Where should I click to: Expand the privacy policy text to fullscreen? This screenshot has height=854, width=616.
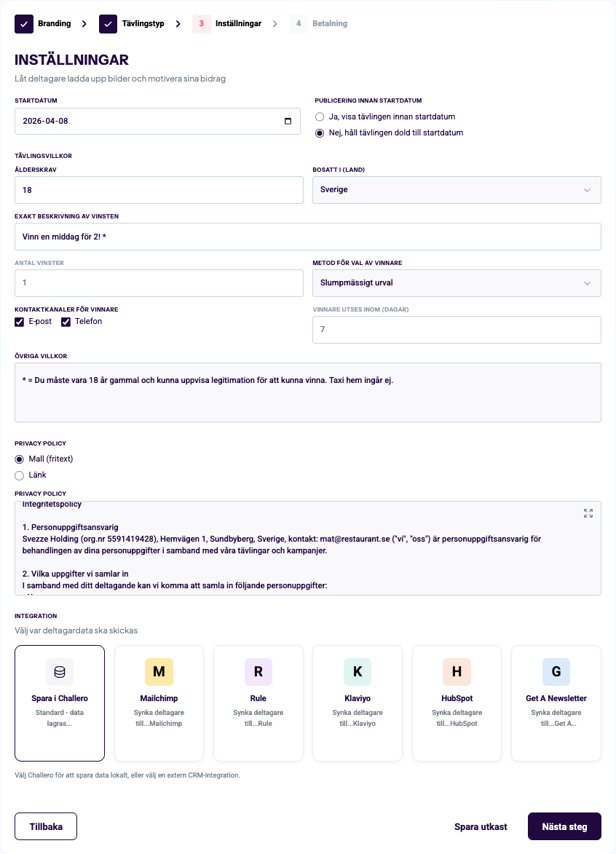[x=588, y=513]
